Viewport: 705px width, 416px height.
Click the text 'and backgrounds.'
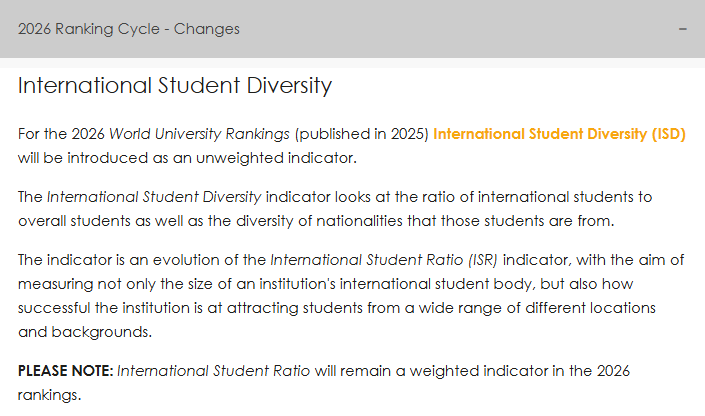(x=85, y=332)
